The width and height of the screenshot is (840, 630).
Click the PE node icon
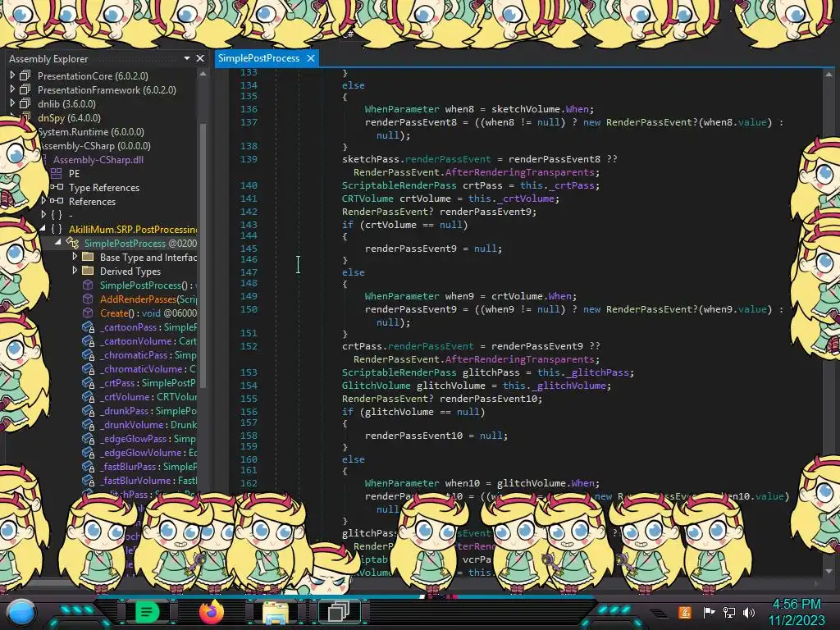coord(57,173)
